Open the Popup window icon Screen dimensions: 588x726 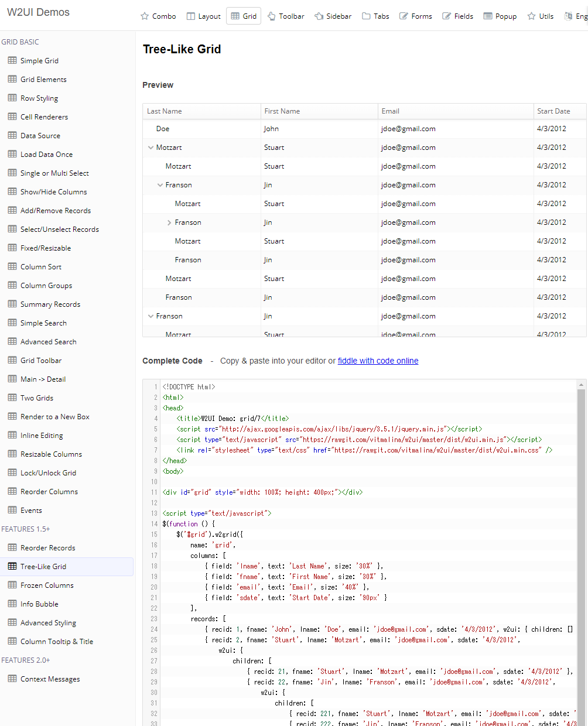point(488,16)
